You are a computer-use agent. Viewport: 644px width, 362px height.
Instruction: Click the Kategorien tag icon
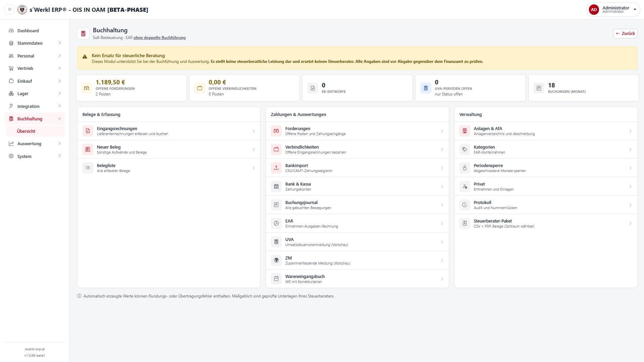coord(465,149)
